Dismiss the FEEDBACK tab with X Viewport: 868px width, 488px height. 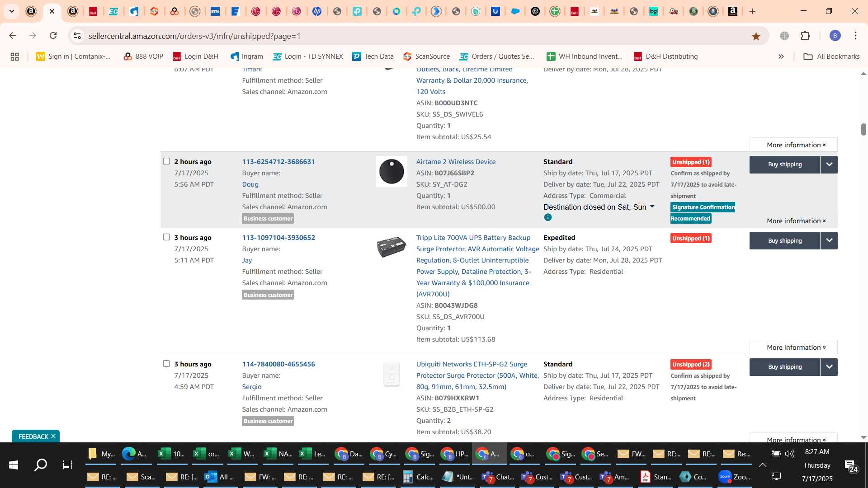coord(53,436)
